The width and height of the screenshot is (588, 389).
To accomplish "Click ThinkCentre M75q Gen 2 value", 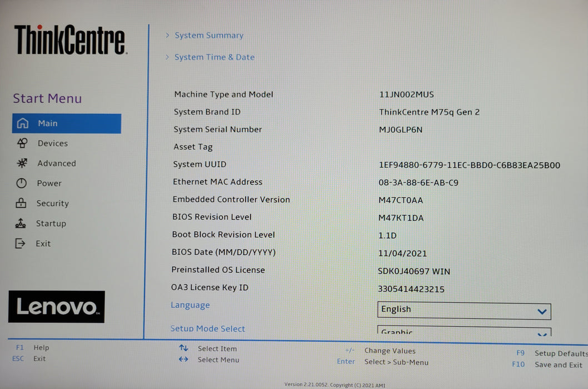I will (430, 112).
